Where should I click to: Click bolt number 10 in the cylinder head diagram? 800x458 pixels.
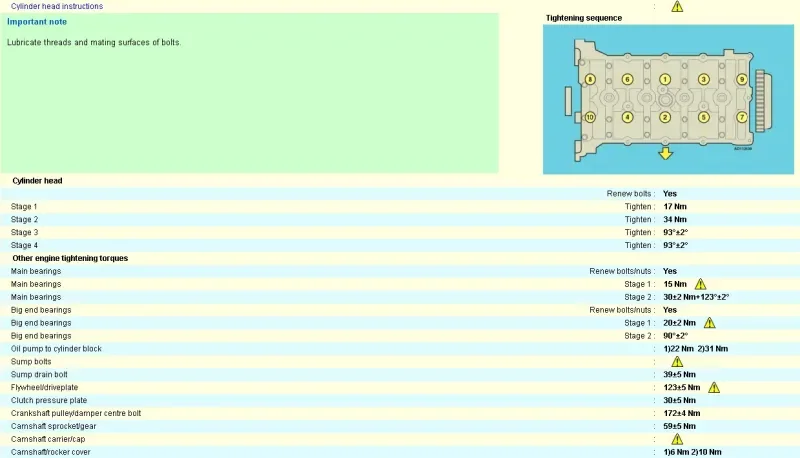pyautogui.click(x=589, y=117)
